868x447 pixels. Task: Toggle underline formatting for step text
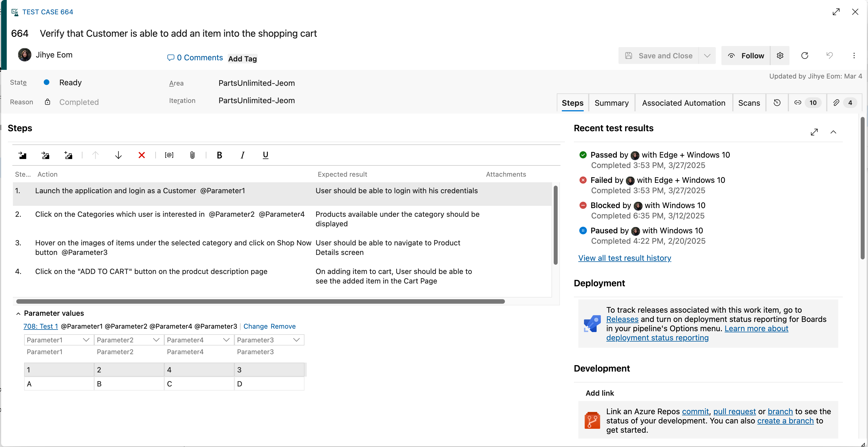point(265,155)
